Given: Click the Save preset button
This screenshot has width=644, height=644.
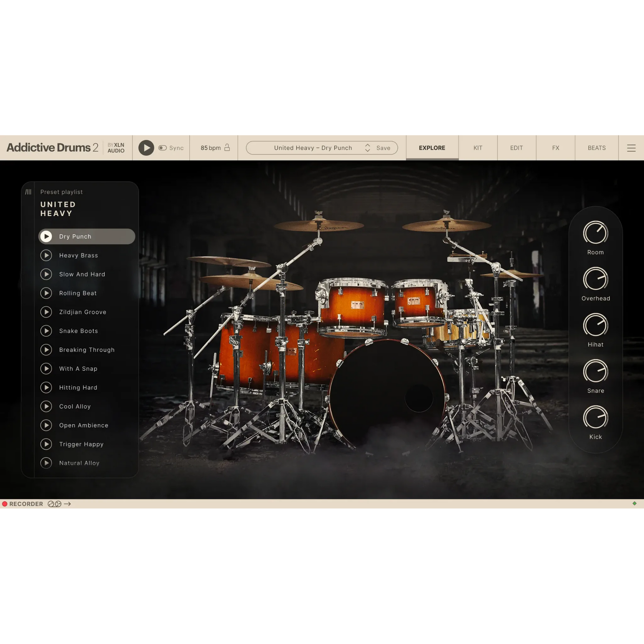Looking at the screenshot, I should (x=383, y=148).
